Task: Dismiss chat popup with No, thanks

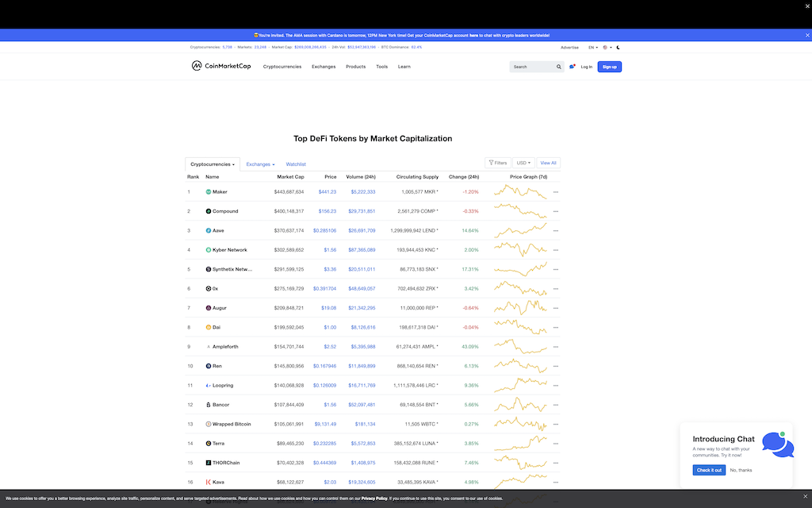Action: point(741,470)
